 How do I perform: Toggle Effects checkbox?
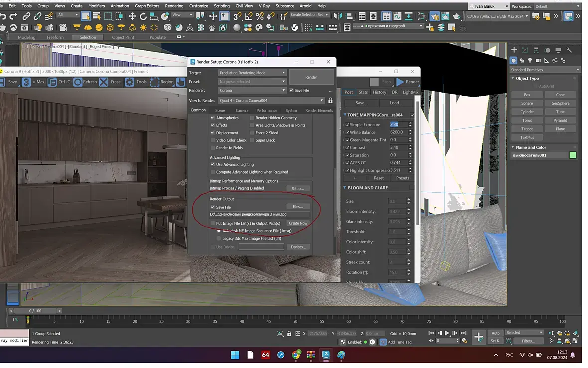213,125
